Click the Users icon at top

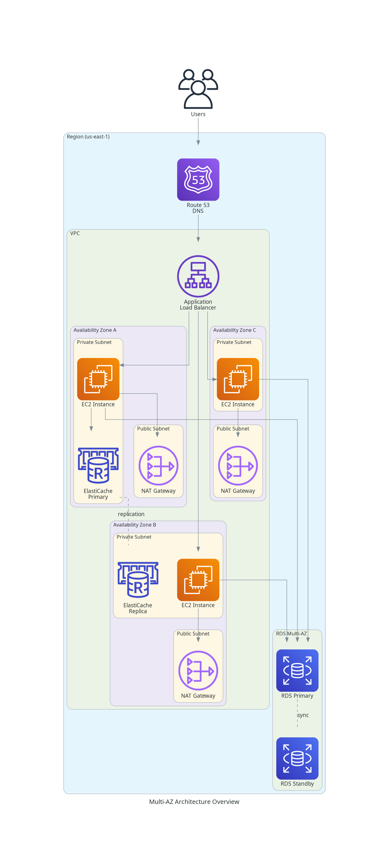pyautogui.click(x=198, y=89)
